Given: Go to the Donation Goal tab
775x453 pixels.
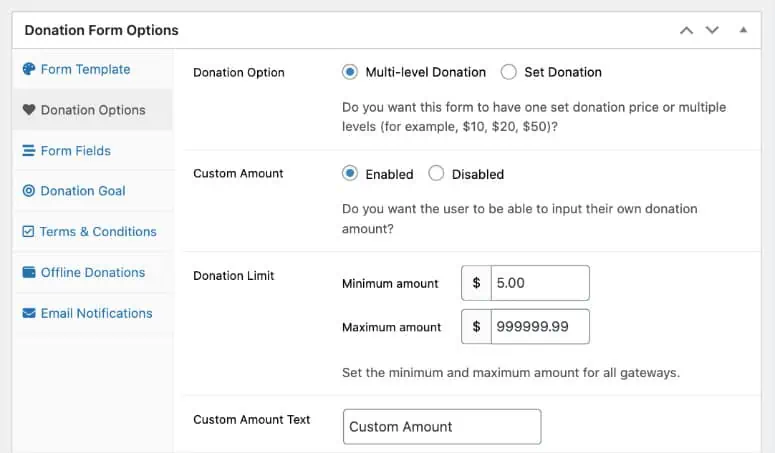Looking at the screenshot, I should tap(93, 191).
